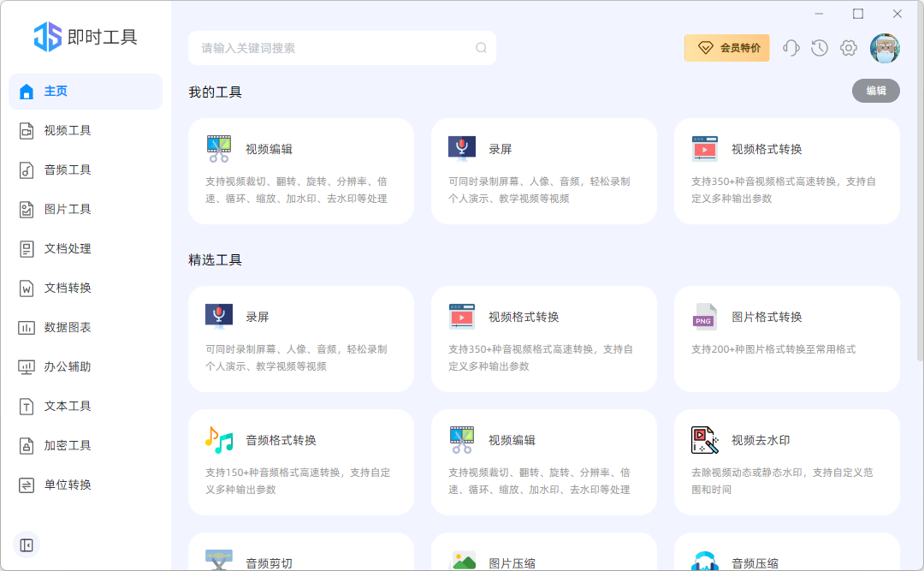Open the 图片压缩 tool title
The height and width of the screenshot is (571, 924).
(512, 563)
